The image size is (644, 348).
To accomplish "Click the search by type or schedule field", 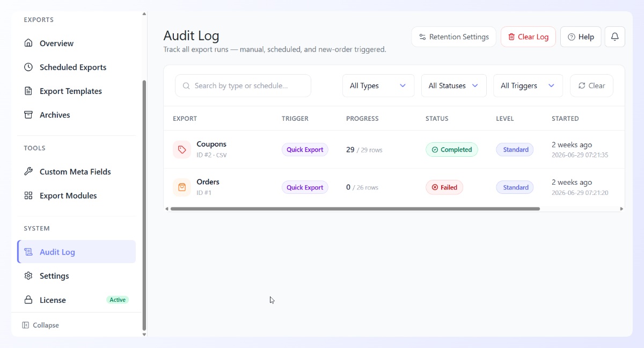I will (243, 86).
